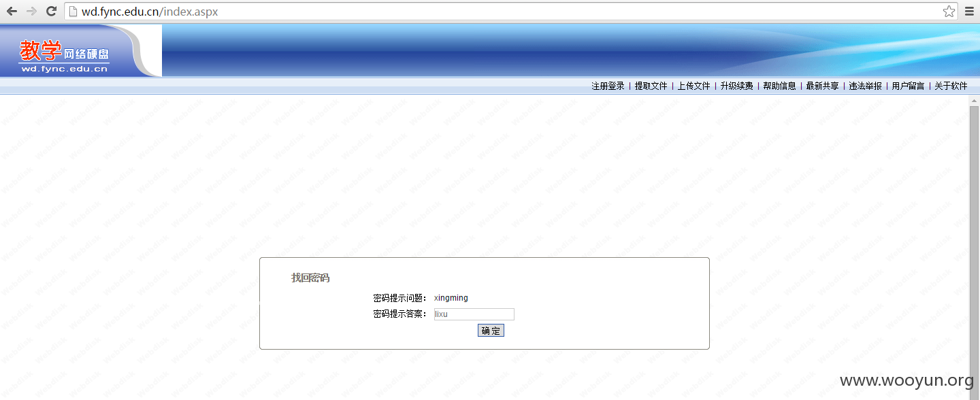The image size is (980, 400).
Task: Go to 关于软件 page
Action: click(x=951, y=86)
